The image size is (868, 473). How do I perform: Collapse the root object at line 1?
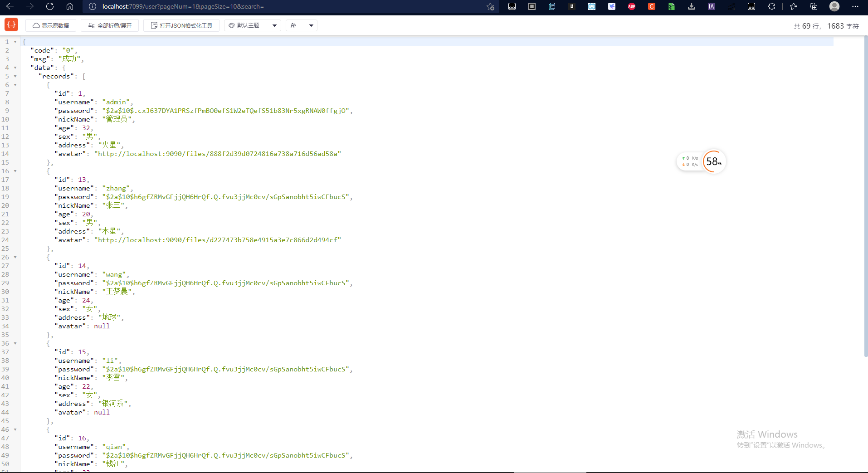[x=15, y=42]
